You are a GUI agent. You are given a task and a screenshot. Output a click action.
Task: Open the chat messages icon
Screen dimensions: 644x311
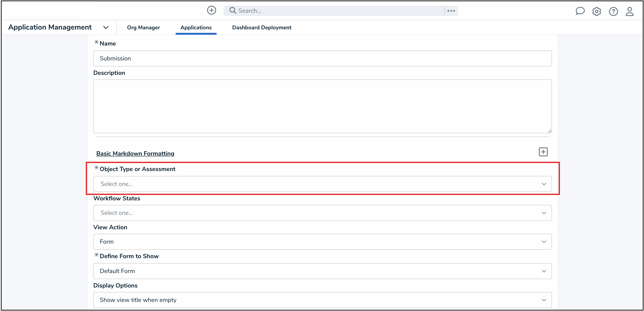tap(580, 11)
